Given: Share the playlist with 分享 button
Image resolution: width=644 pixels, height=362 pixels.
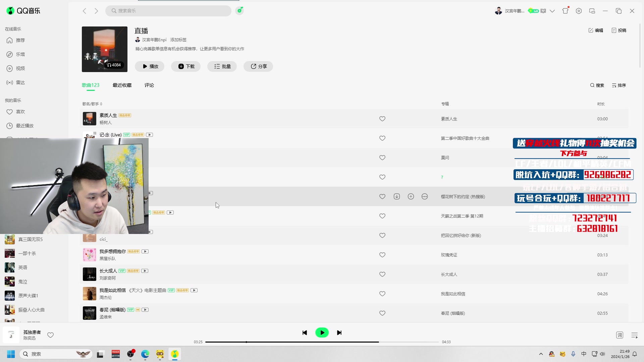Looking at the screenshot, I should (258, 66).
